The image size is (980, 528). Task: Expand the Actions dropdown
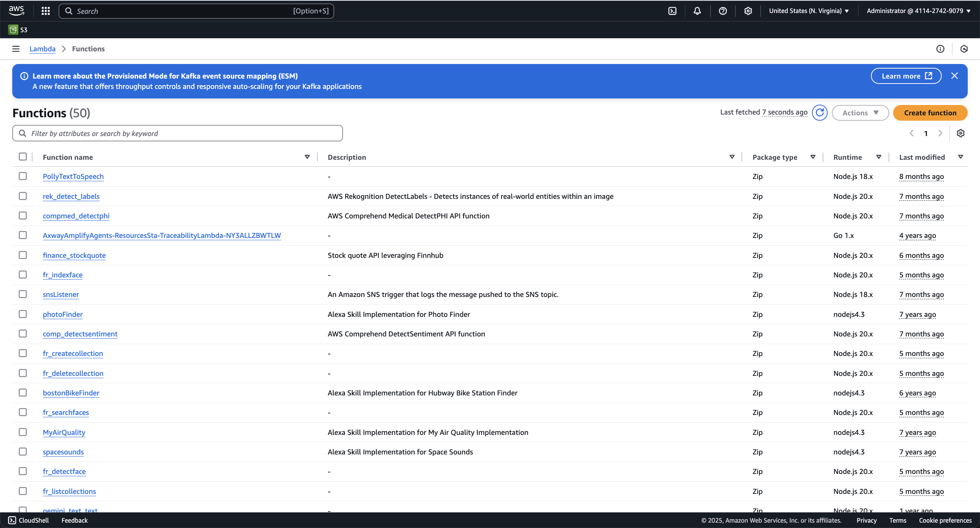pyautogui.click(x=860, y=113)
